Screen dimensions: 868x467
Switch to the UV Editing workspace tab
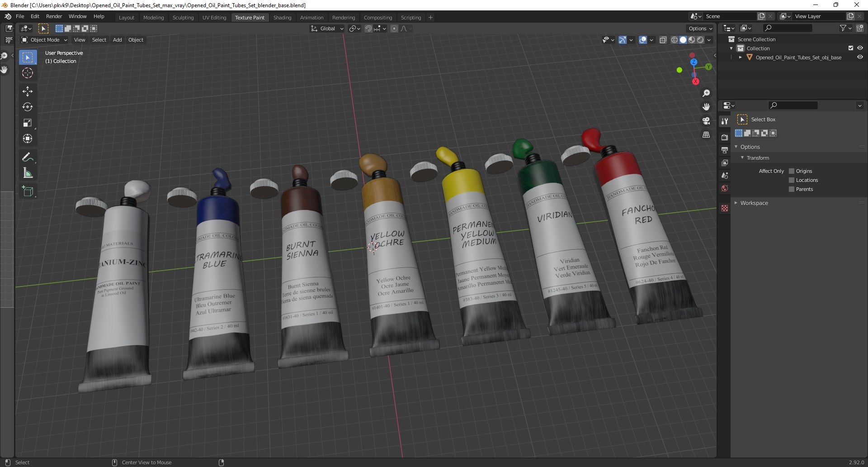[214, 18]
